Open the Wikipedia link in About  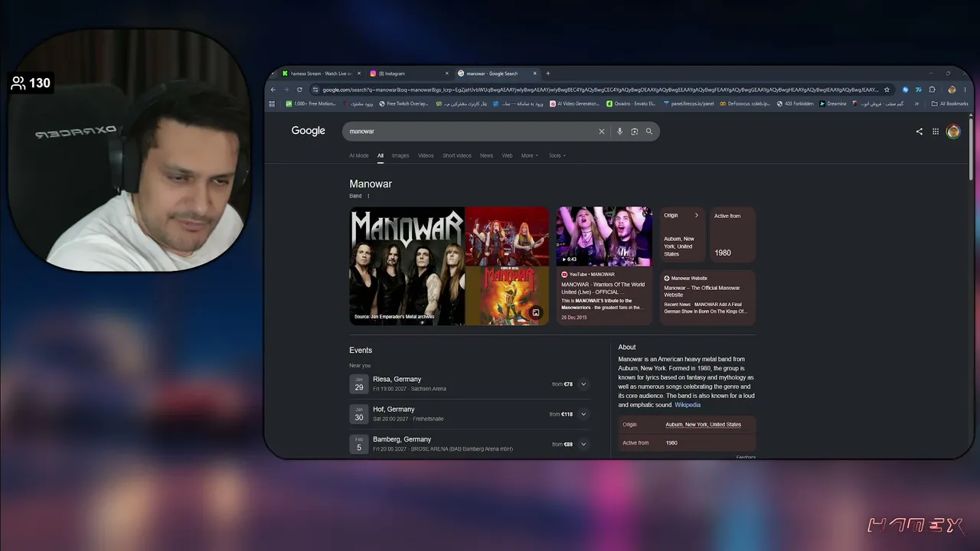click(688, 405)
